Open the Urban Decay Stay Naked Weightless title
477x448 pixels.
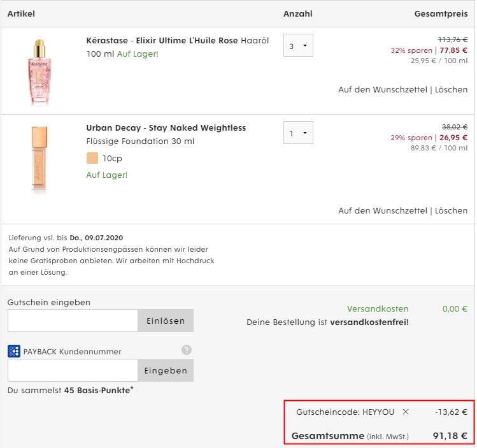point(166,128)
